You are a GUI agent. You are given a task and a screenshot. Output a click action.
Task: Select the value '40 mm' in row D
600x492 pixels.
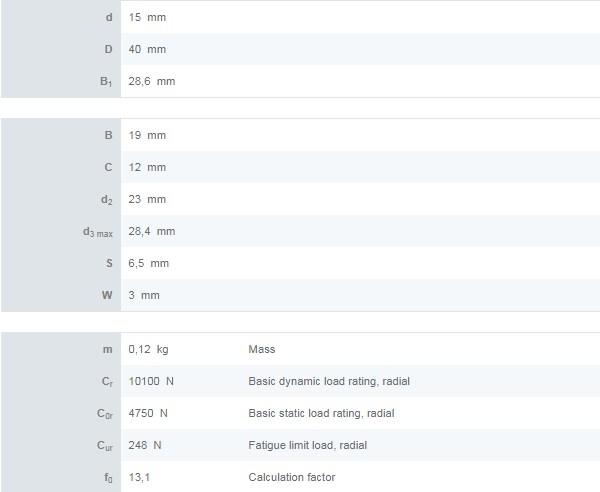coord(147,49)
